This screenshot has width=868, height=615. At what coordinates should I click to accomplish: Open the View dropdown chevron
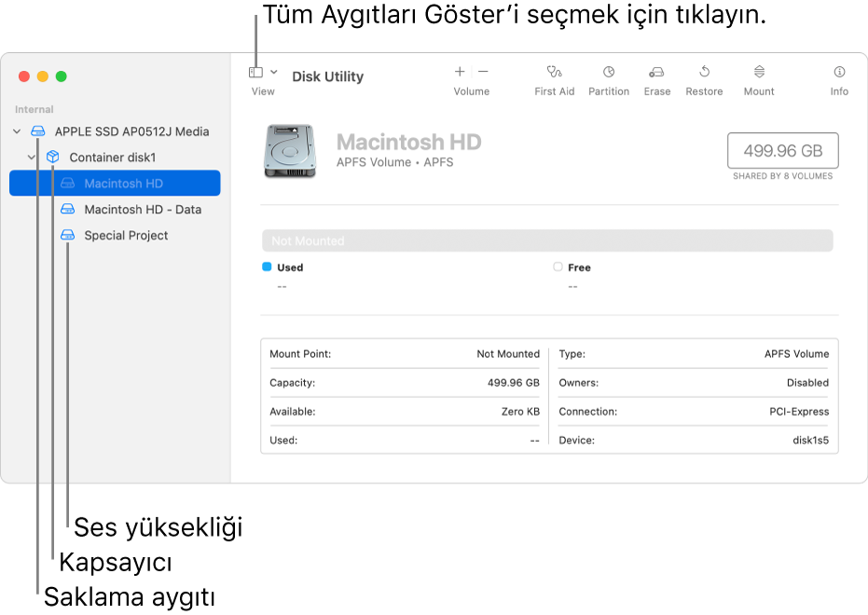273,72
